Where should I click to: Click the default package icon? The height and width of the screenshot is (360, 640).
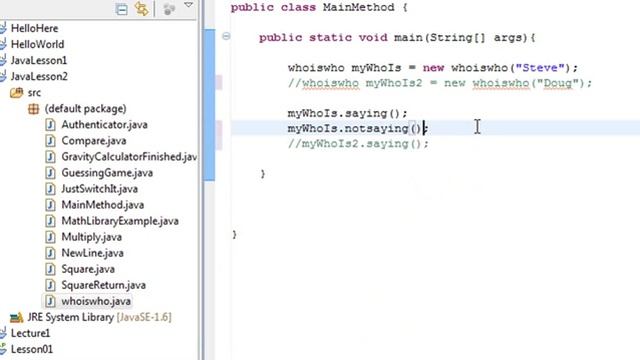[x=33, y=109]
